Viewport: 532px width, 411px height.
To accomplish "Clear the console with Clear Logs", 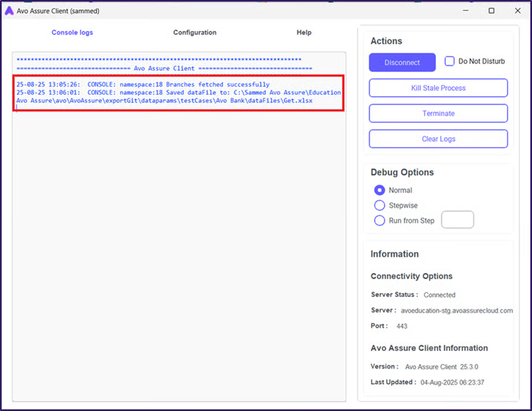I will [438, 139].
